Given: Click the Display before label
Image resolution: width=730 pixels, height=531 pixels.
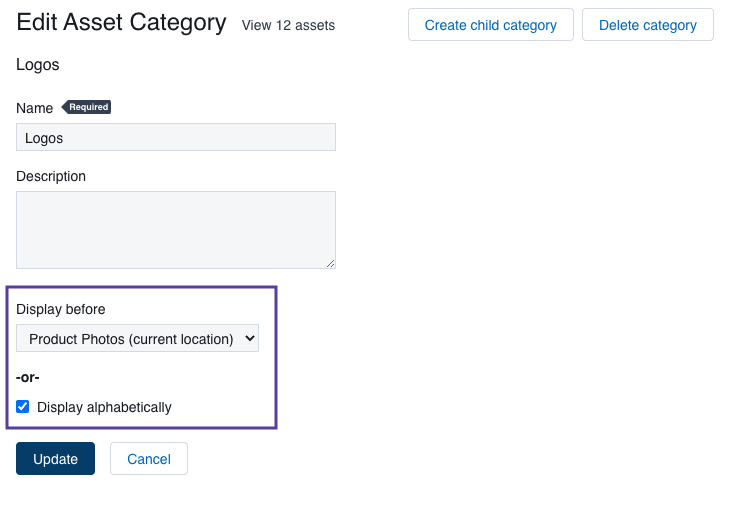Looking at the screenshot, I should tap(61, 309).
